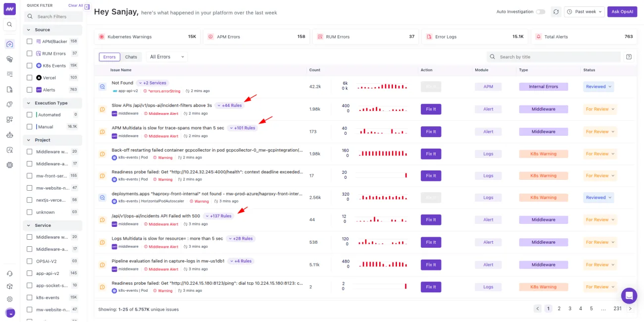The width and height of the screenshot is (644, 322).
Task: Collapse the Quick Filter panel with arrow icon
Action: pyautogui.click(x=87, y=7)
